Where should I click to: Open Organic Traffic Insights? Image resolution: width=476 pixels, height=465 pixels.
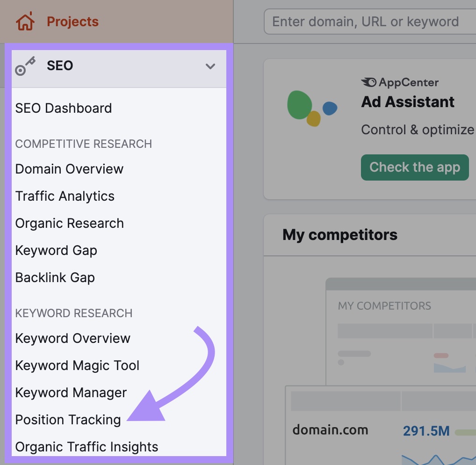click(87, 447)
